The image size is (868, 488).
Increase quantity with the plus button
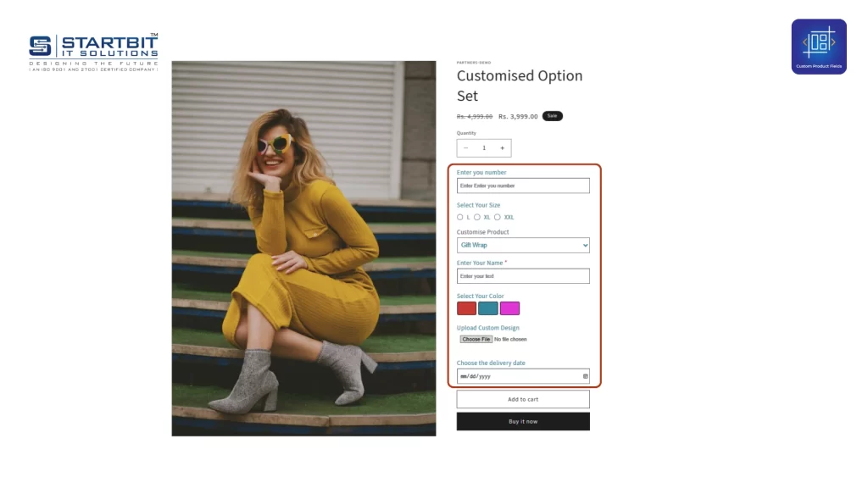(x=502, y=148)
